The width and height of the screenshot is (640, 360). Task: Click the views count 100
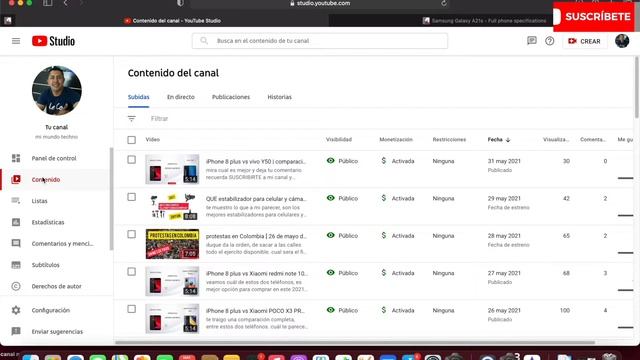[x=565, y=311]
